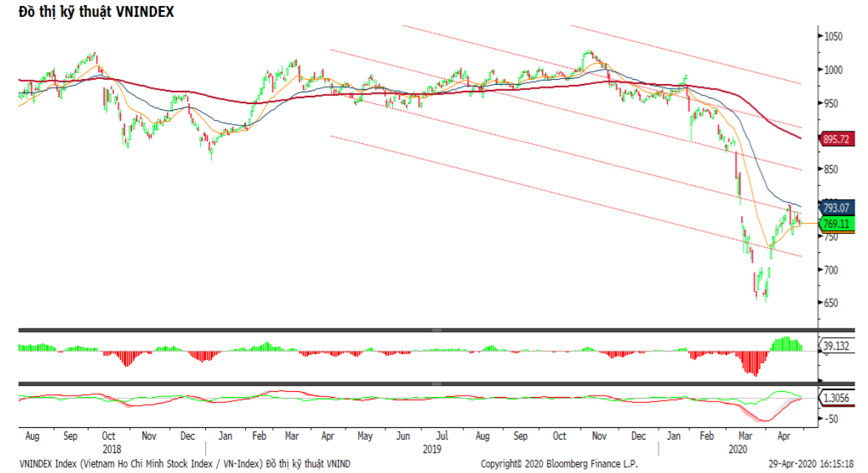This screenshot has width=868, height=473.
Task: Click the VNINDEX Index description footer text
Action: point(185,463)
